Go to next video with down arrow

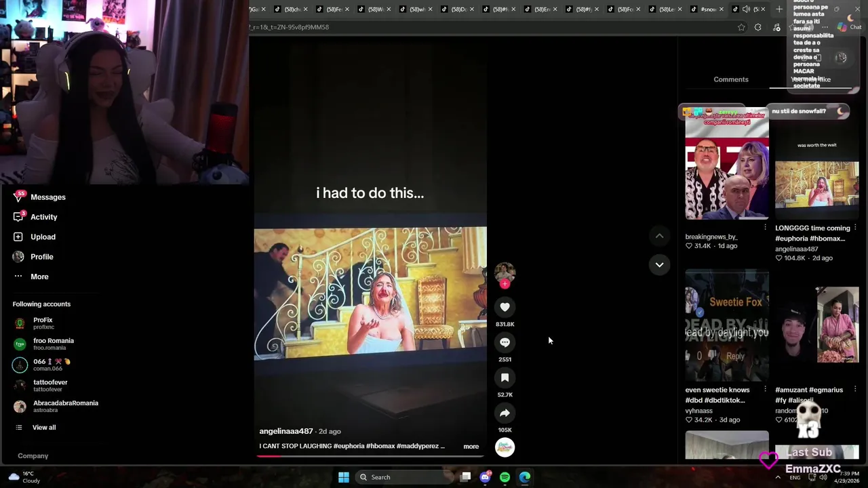[x=659, y=264]
